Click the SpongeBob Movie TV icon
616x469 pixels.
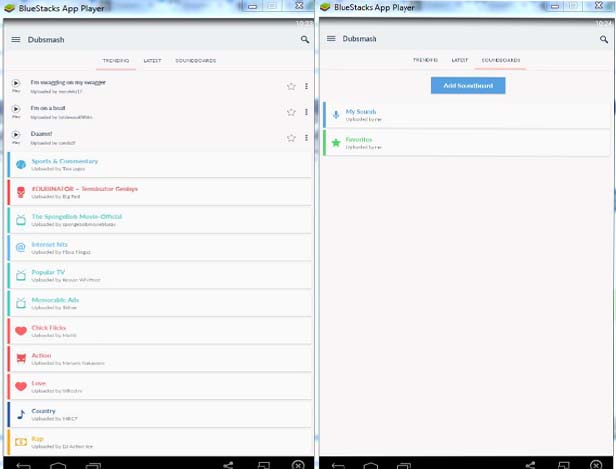click(21, 220)
